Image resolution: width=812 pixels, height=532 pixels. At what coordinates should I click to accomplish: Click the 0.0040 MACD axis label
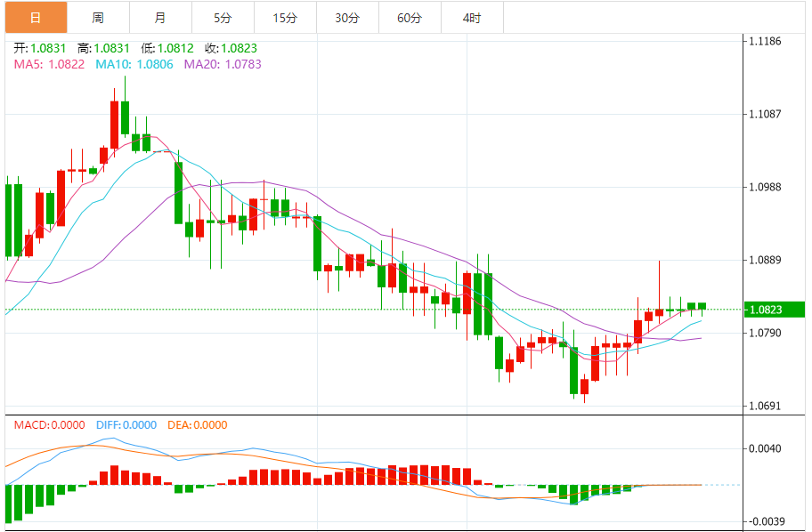tap(766, 448)
